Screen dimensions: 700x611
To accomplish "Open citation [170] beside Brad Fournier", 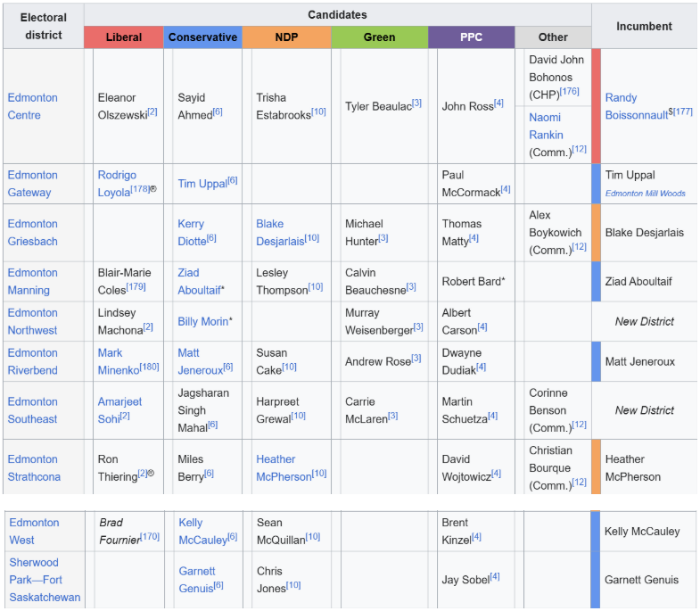I will pyautogui.click(x=150, y=536).
